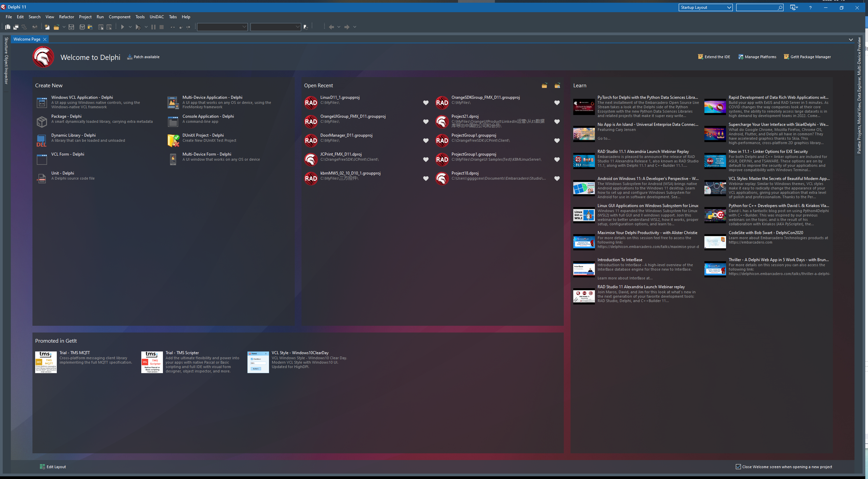
Task: Click the View Form toolbar icon
Action: (16, 27)
